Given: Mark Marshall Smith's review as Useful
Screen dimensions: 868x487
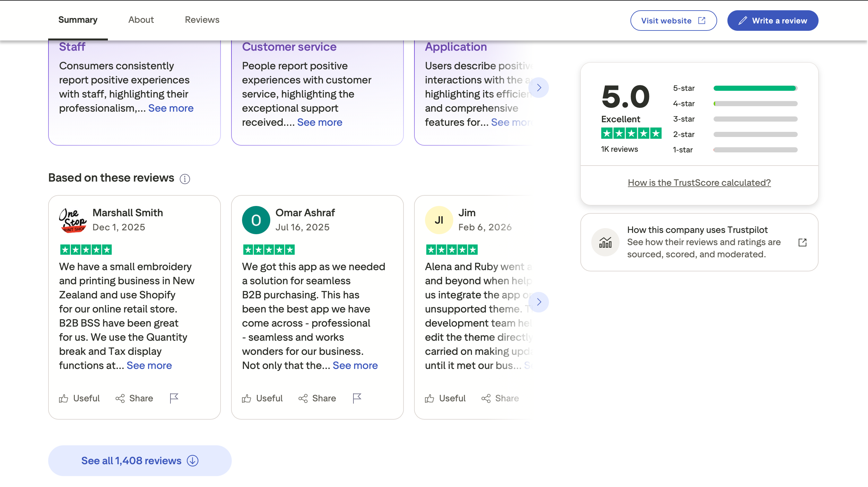Looking at the screenshot, I should pos(79,398).
